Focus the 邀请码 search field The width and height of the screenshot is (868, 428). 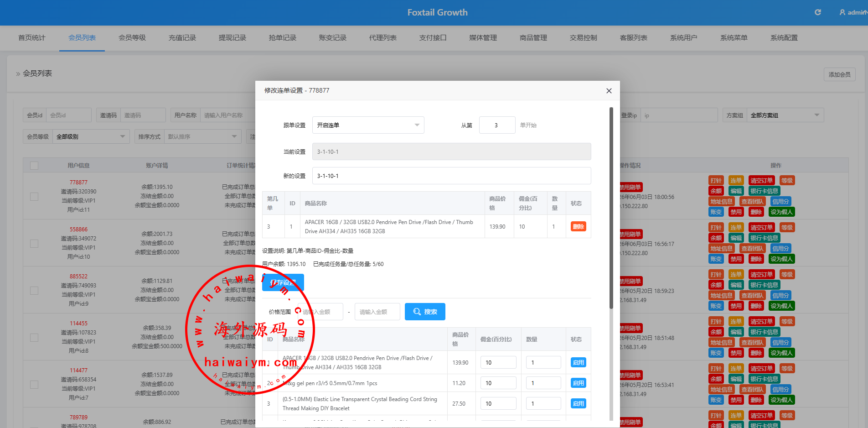click(x=143, y=115)
